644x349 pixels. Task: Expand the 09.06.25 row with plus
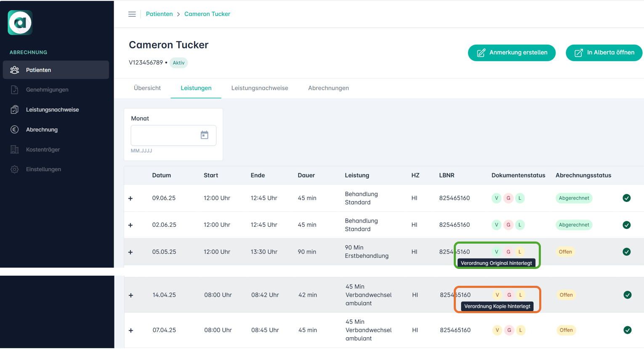(x=130, y=199)
